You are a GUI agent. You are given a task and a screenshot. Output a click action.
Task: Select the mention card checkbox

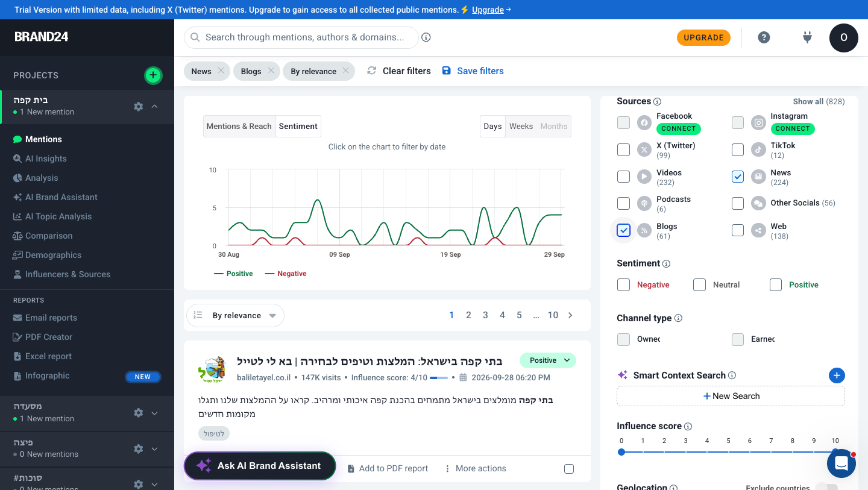point(569,469)
